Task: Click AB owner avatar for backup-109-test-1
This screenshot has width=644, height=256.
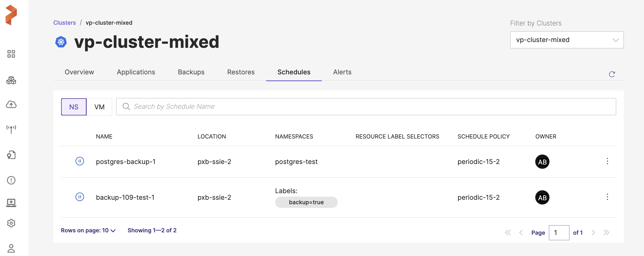Action: click(542, 197)
